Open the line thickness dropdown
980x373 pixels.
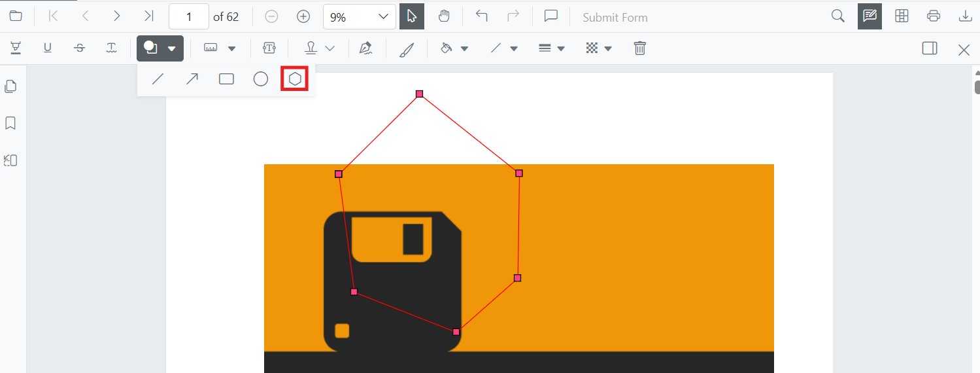(551, 48)
